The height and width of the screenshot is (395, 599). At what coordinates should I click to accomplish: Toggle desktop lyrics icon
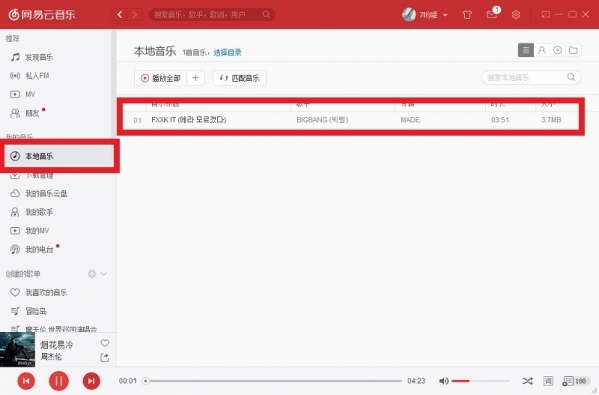[548, 381]
